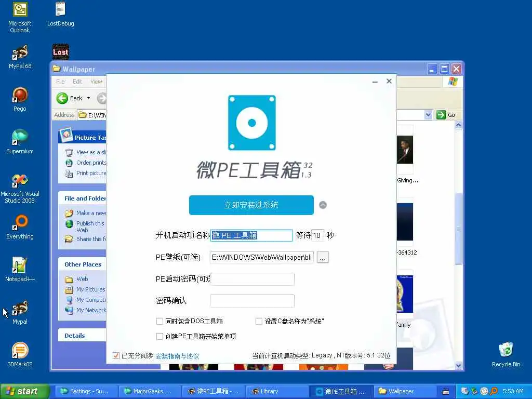532x399 pixels.
Task: Open My Pictures in Other Places
Action: pyautogui.click(x=90, y=289)
